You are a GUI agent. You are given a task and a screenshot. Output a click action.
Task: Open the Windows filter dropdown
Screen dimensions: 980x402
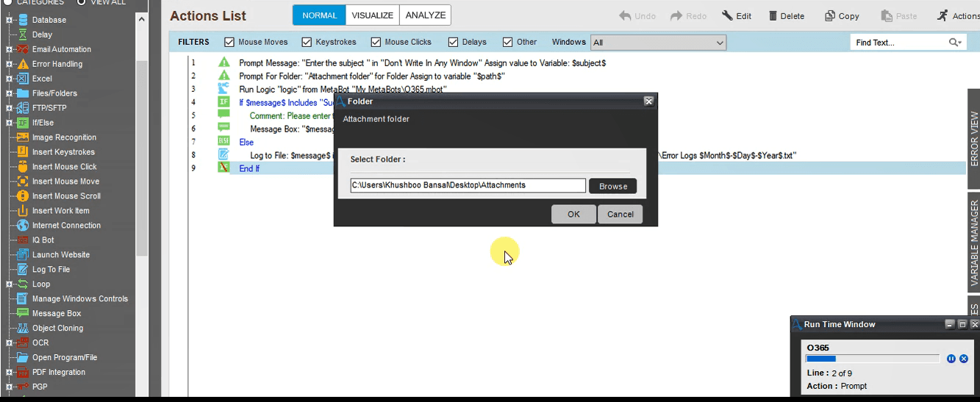pos(658,43)
